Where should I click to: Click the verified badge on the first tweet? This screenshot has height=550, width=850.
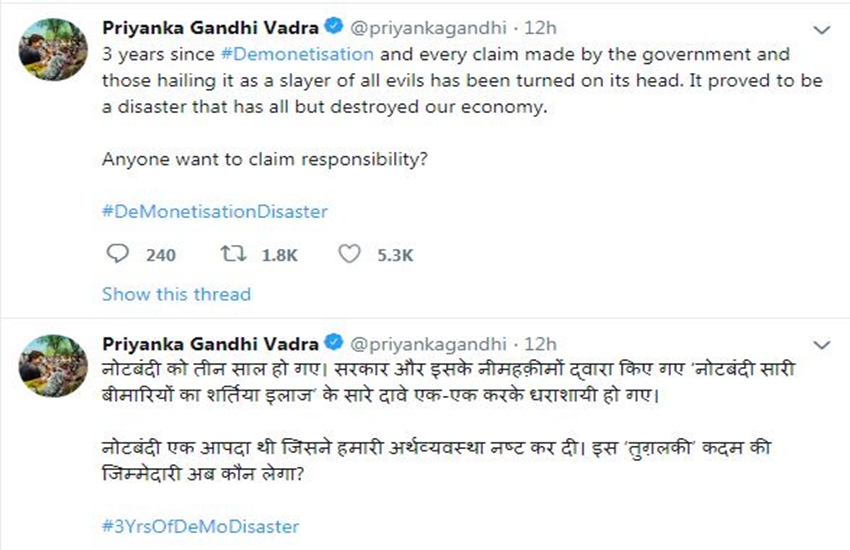(x=339, y=27)
